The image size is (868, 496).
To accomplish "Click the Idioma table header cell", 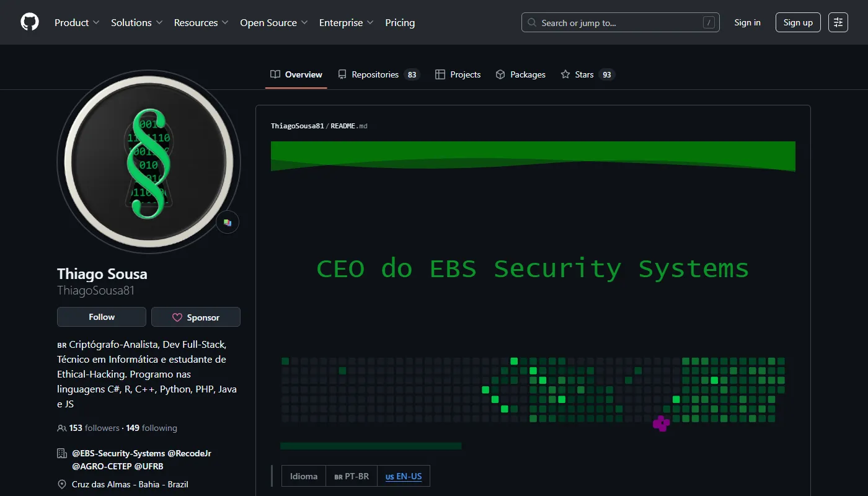I will coord(304,476).
